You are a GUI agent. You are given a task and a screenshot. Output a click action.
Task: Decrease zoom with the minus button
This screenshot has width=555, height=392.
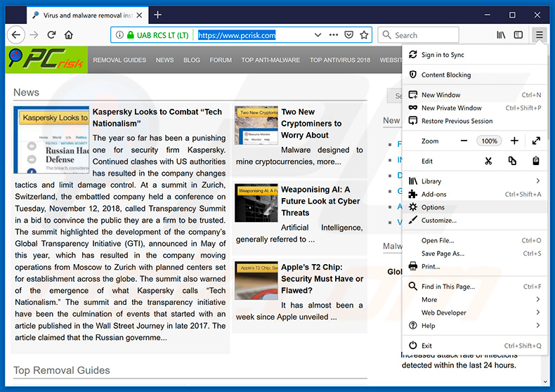click(464, 141)
